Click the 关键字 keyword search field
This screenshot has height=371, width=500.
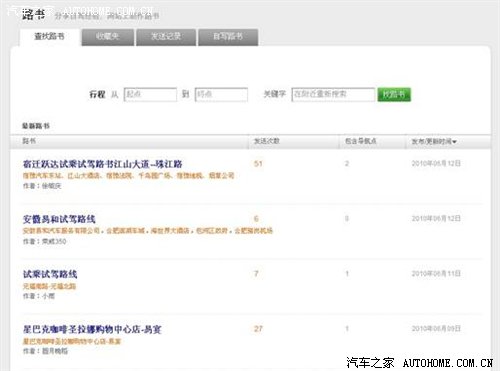click(x=333, y=94)
